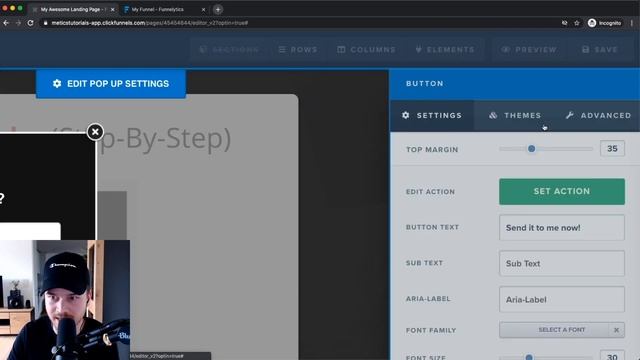The width and height of the screenshot is (640, 360).
Task: Adjust the Top Margin slider handle
Action: [531, 149]
